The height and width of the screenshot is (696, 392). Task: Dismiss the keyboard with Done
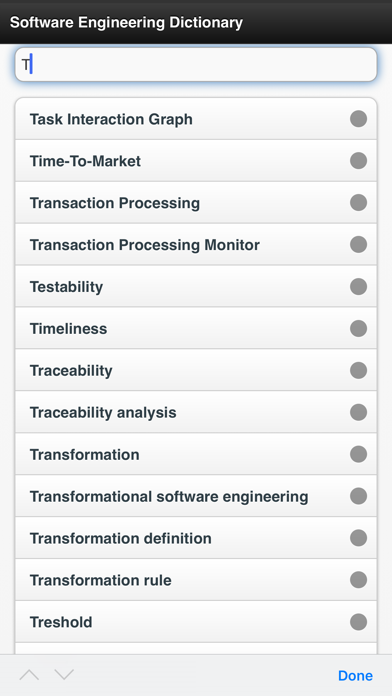[x=355, y=676]
